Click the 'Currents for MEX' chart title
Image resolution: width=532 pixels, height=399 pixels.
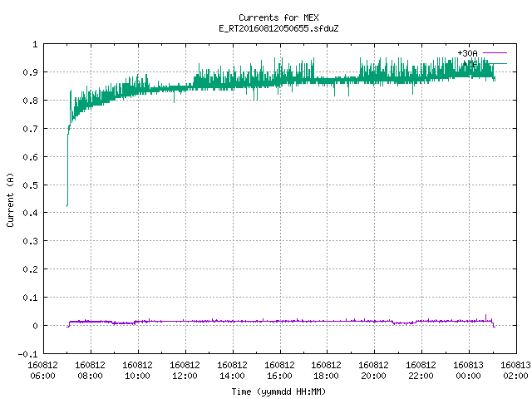click(x=278, y=17)
